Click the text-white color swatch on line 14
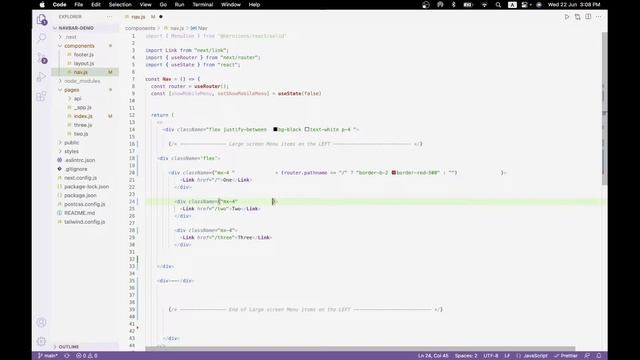Screen dimensions: 640x360 307,129
